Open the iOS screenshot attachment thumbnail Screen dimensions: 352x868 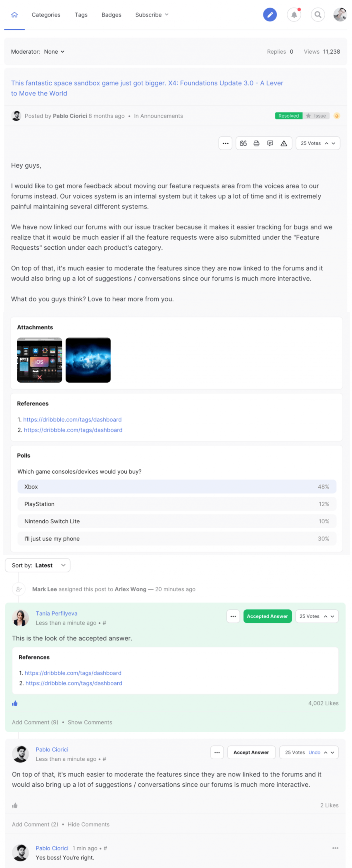(x=39, y=360)
